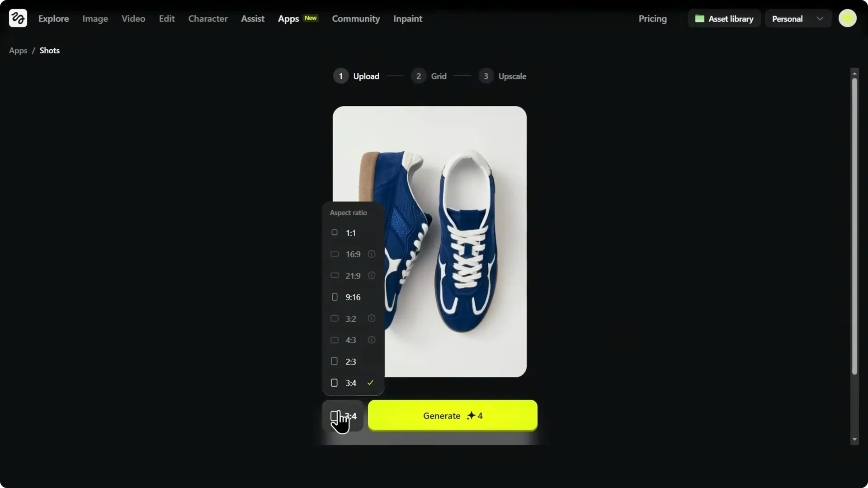Click step 3 Upscale circle icon
868x488 pixels.
tap(486, 76)
